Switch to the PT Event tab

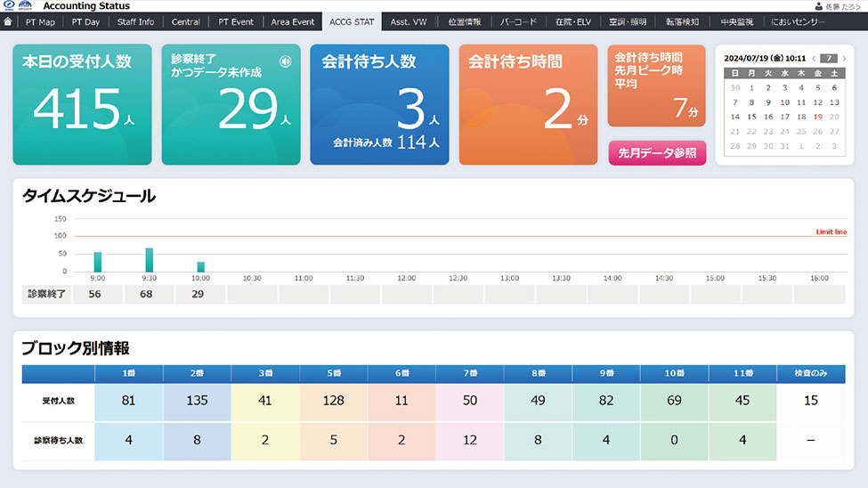tap(236, 21)
